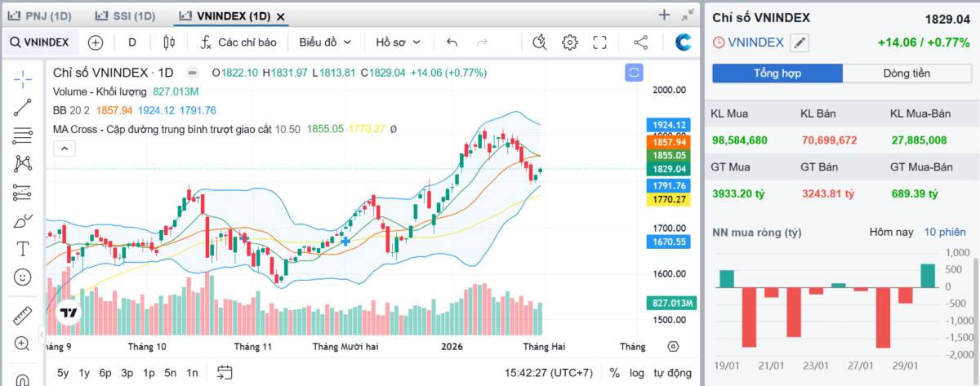Open the go to date calendar icon
Viewport: 980px width, 386px height.
coord(225,372)
